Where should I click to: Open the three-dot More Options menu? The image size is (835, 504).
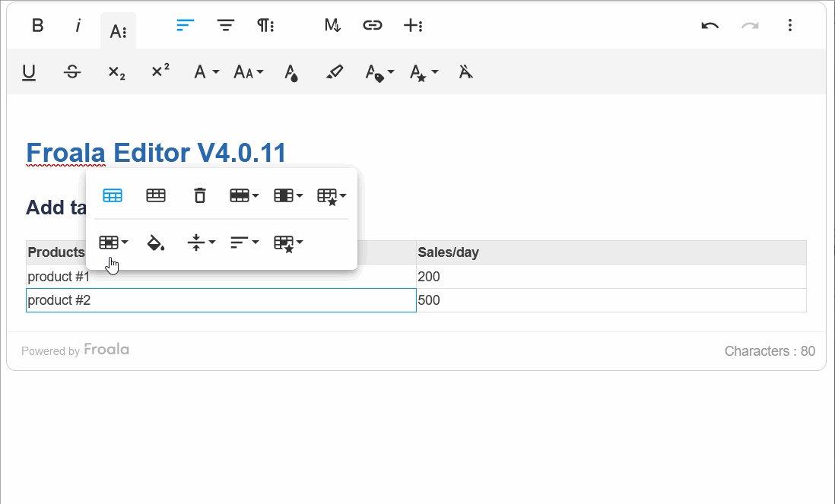[790, 25]
